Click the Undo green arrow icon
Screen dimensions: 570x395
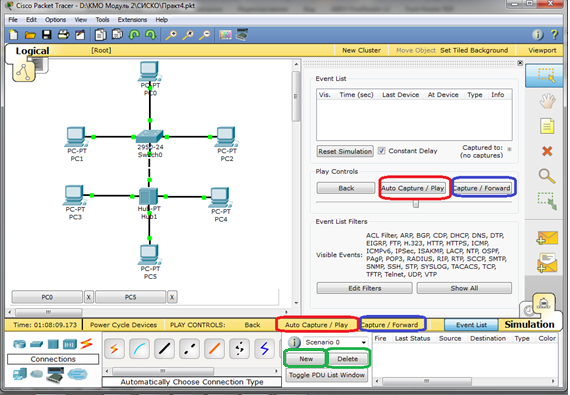point(134,35)
